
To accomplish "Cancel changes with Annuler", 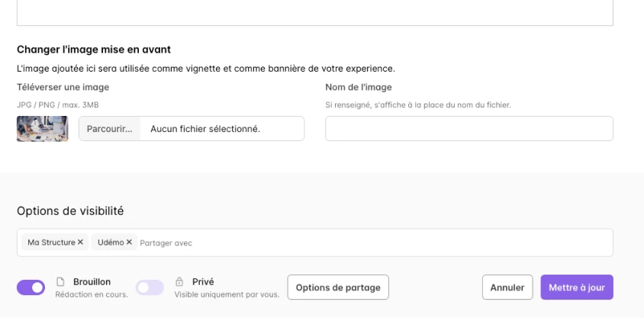I will point(507,287).
